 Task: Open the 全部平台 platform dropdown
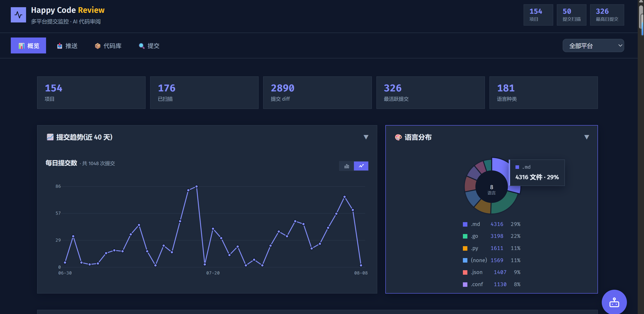pos(593,45)
